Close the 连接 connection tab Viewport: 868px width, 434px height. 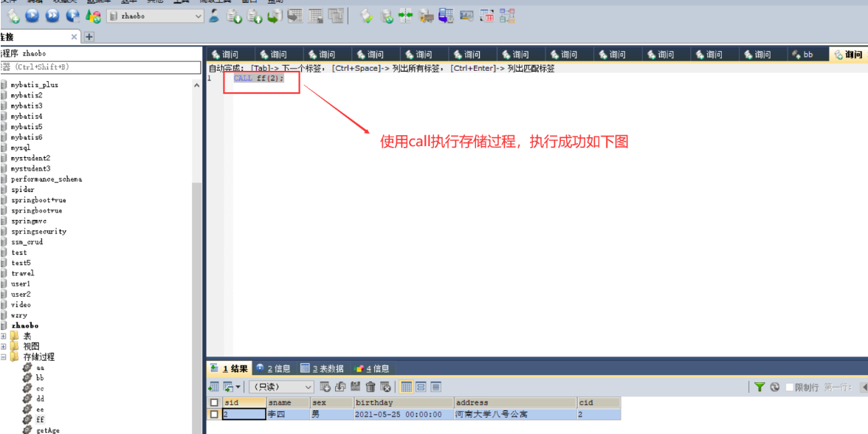(x=74, y=37)
